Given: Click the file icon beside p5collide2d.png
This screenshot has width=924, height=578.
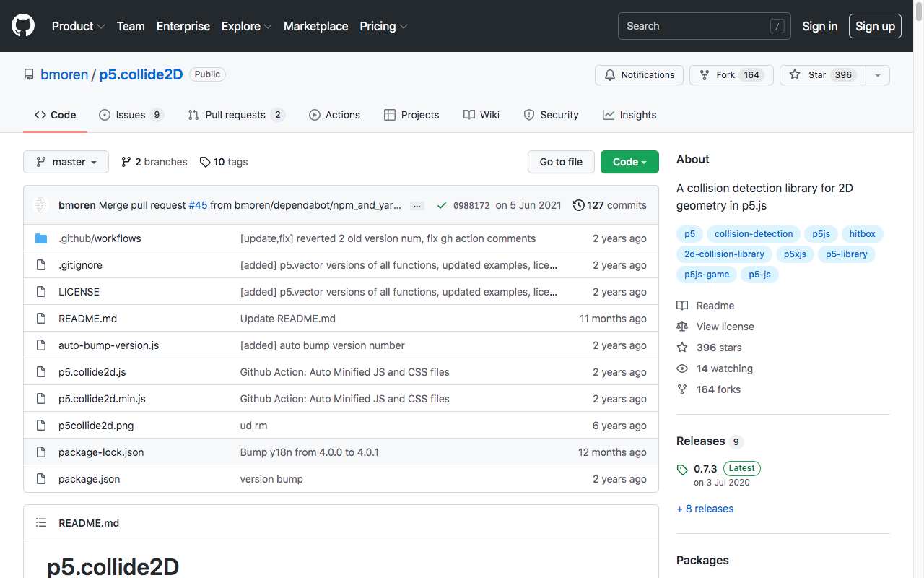Looking at the screenshot, I should [41, 426].
